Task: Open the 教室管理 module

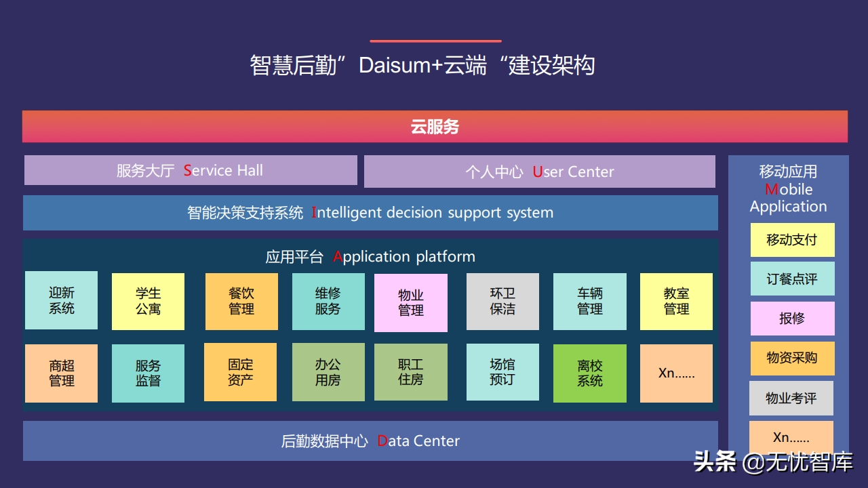Action: 676,301
